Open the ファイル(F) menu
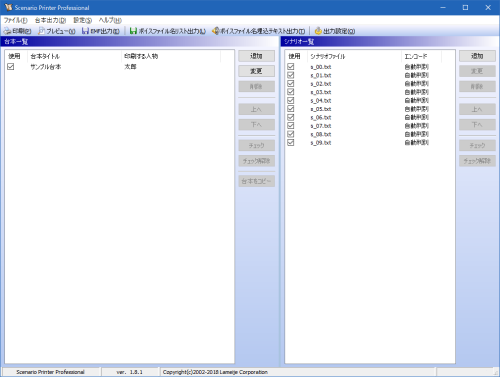This screenshot has width=500, height=377. pyautogui.click(x=16, y=20)
